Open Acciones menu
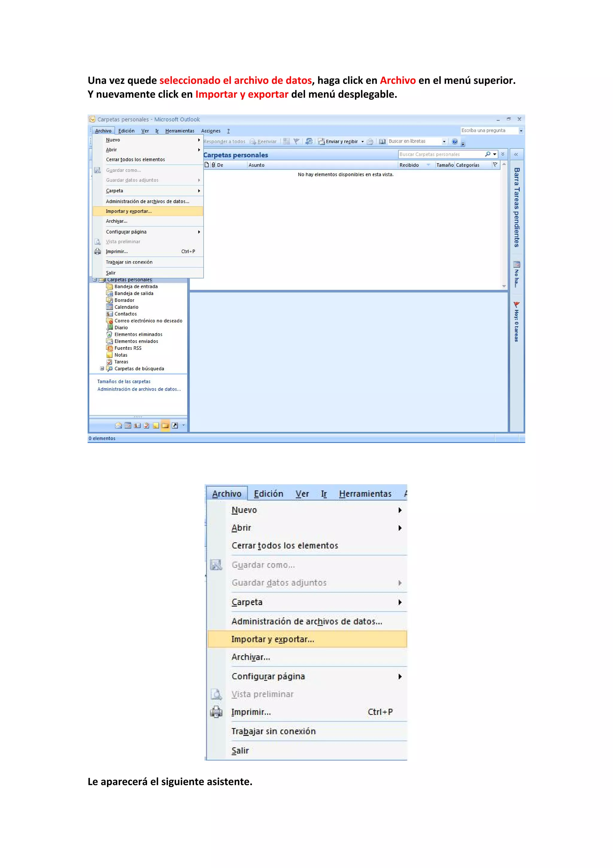The height and width of the screenshot is (868, 613). [211, 131]
